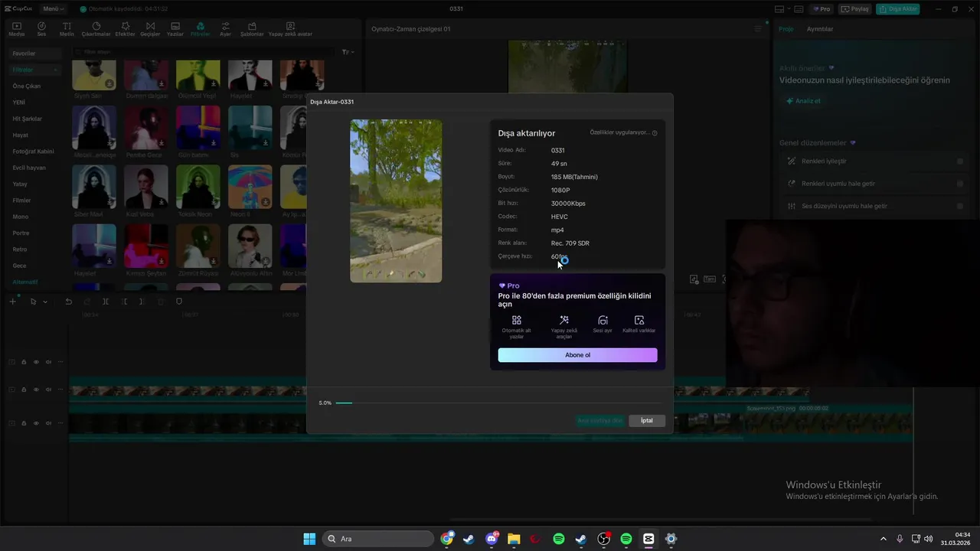Switch to the Ayrıntılar tab
The image size is (980, 551).
click(x=820, y=29)
